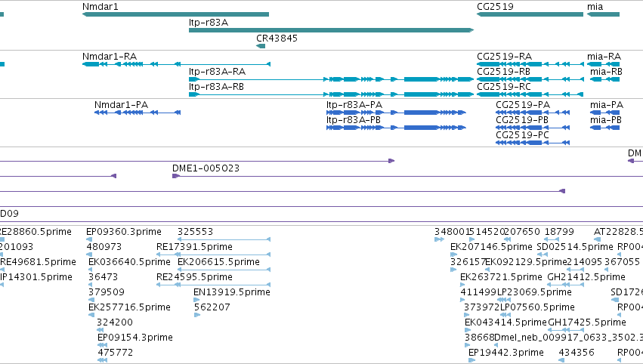Select the CG2519-PB protein label

[x=522, y=119]
